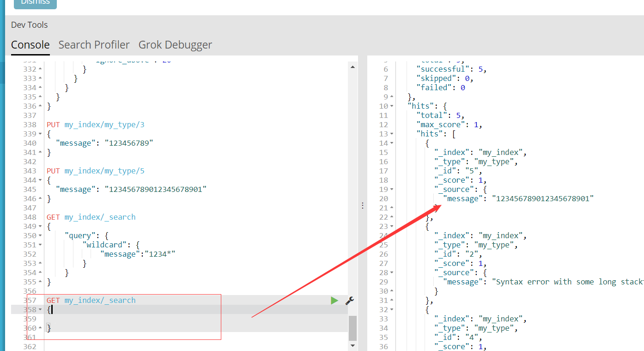
Task: Open the Grok Debugger tab
Action: (175, 45)
